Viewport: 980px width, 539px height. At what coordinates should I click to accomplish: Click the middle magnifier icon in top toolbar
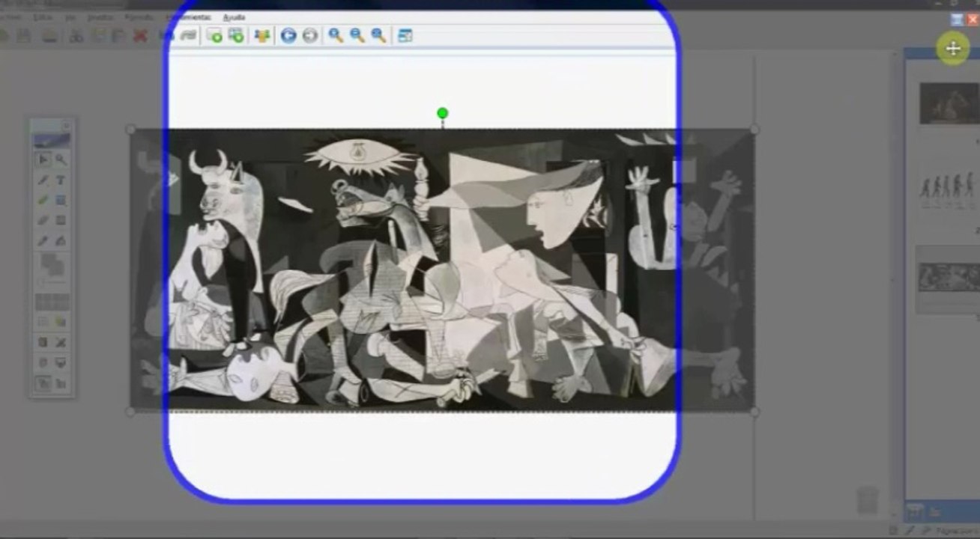tap(357, 35)
